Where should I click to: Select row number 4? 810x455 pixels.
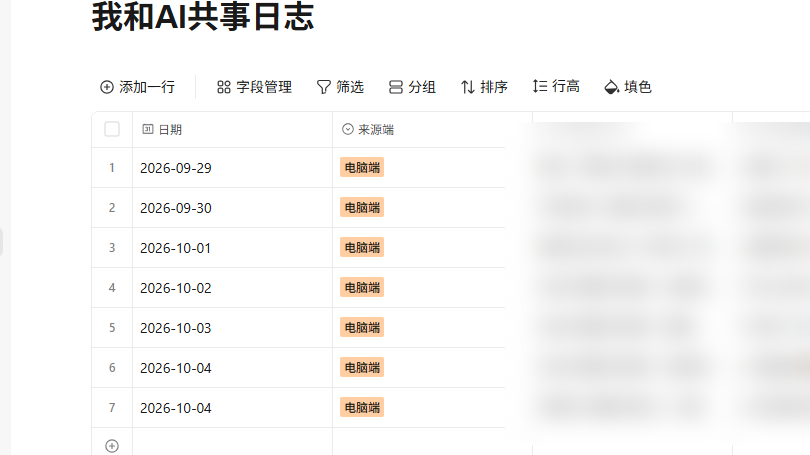[x=112, y=288]
